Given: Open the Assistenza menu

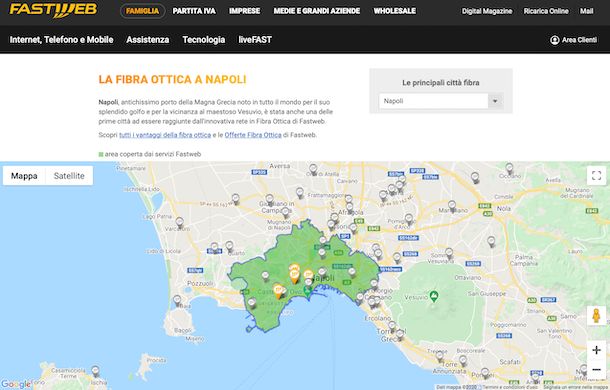Looking at the screenshot, I should [148, 40].
